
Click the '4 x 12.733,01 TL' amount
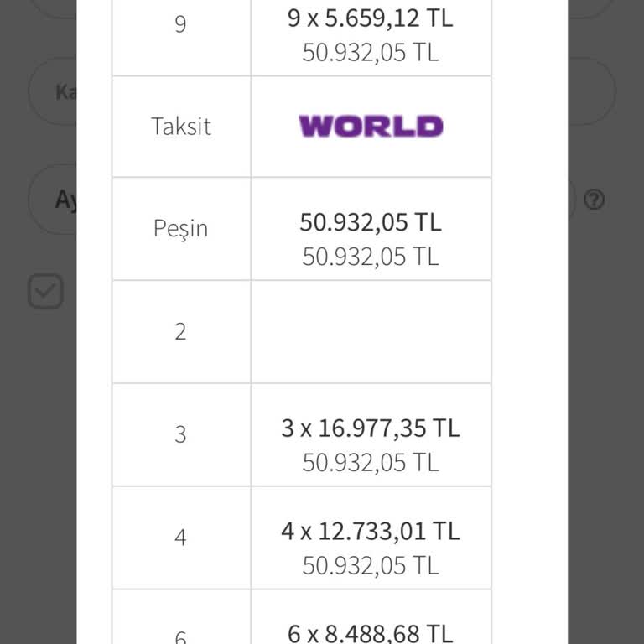[x=371, y=532]
